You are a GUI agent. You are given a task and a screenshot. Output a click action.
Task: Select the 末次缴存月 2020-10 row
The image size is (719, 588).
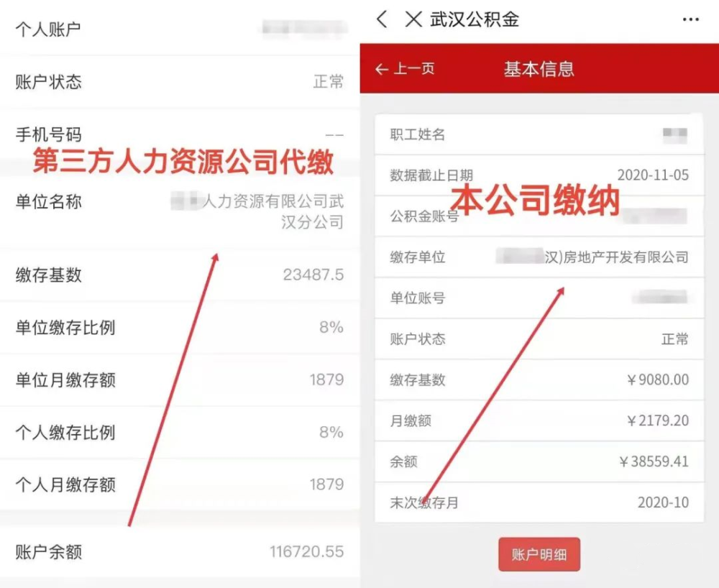tap(539, 502)
